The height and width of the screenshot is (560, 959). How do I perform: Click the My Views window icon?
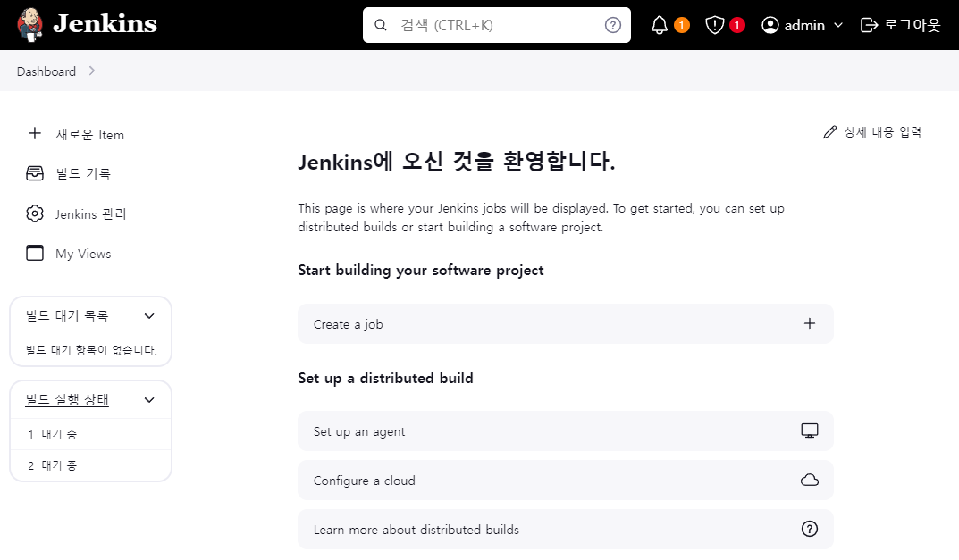click(35, 253)
